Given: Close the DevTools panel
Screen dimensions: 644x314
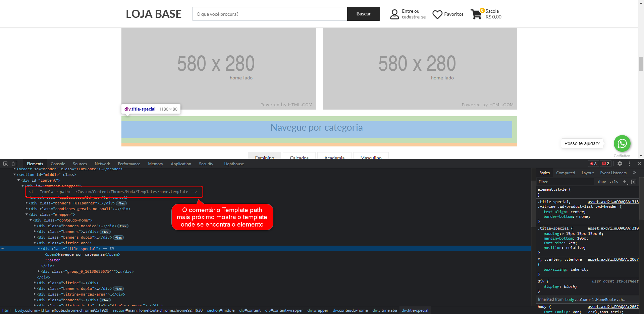Looking at the screenshot, I should [x=639, y=164].
